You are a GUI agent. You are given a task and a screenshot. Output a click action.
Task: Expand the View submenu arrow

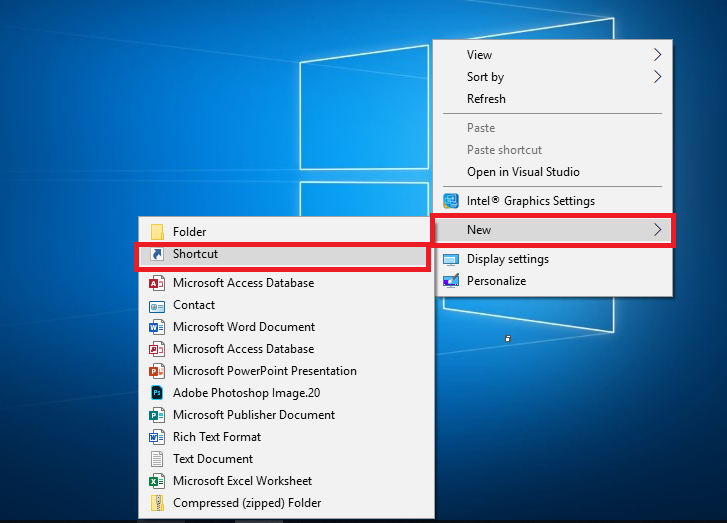[x=657, y=55]
